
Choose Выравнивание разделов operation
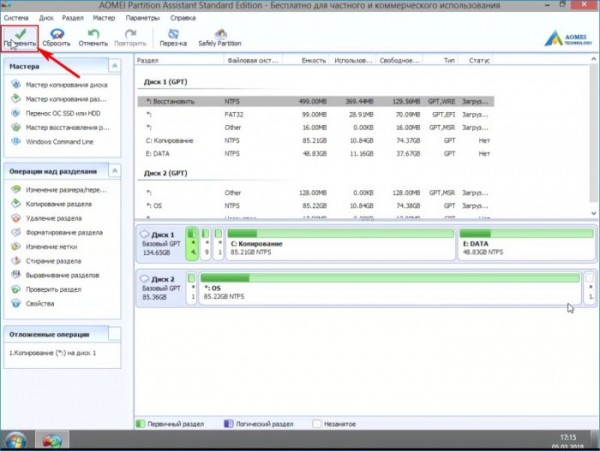[x=62, y=275]
